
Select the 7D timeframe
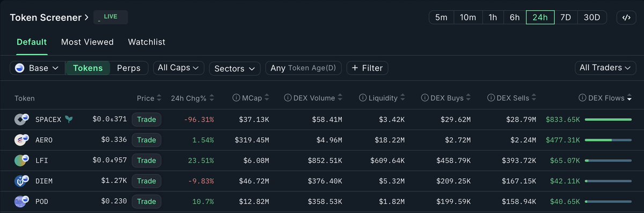(x=566, y=17)
